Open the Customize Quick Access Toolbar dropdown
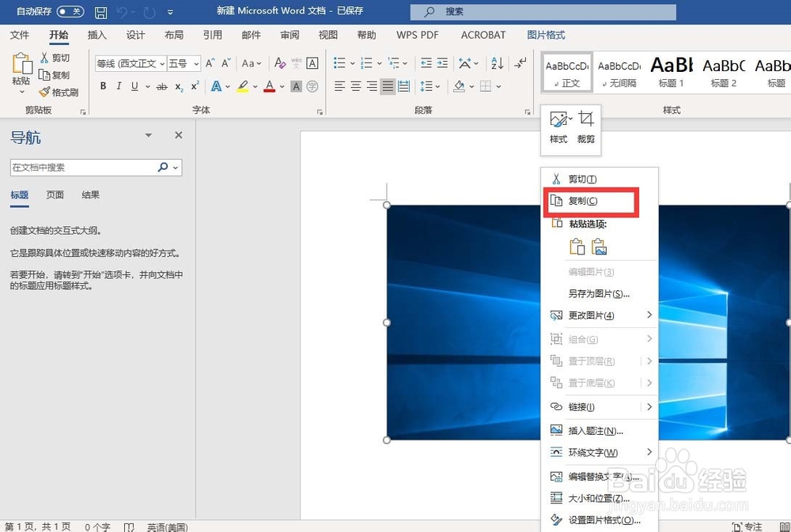791x532 pixels. 171,12
